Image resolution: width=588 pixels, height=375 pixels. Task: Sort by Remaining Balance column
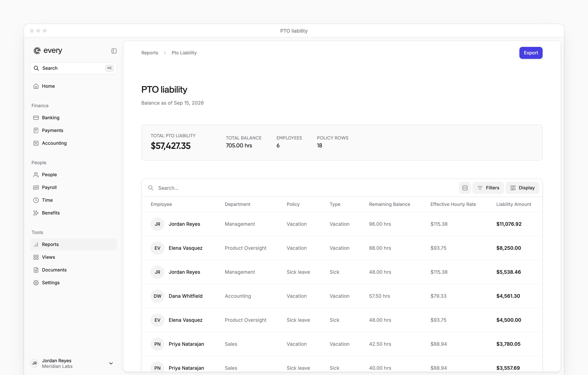coord(389,204)
